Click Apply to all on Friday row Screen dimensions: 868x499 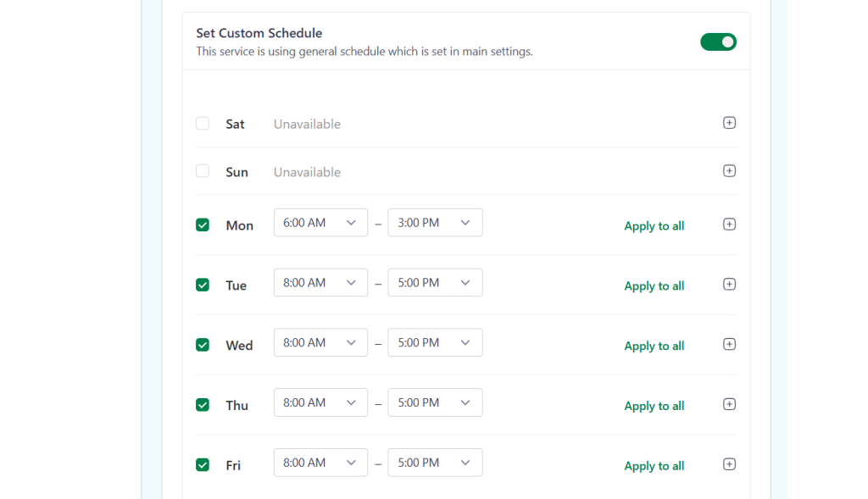[654, 466]
